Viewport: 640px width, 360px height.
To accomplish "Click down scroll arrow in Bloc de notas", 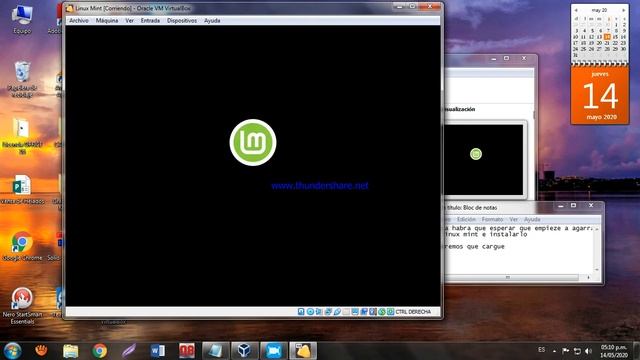I will [597, 270].
